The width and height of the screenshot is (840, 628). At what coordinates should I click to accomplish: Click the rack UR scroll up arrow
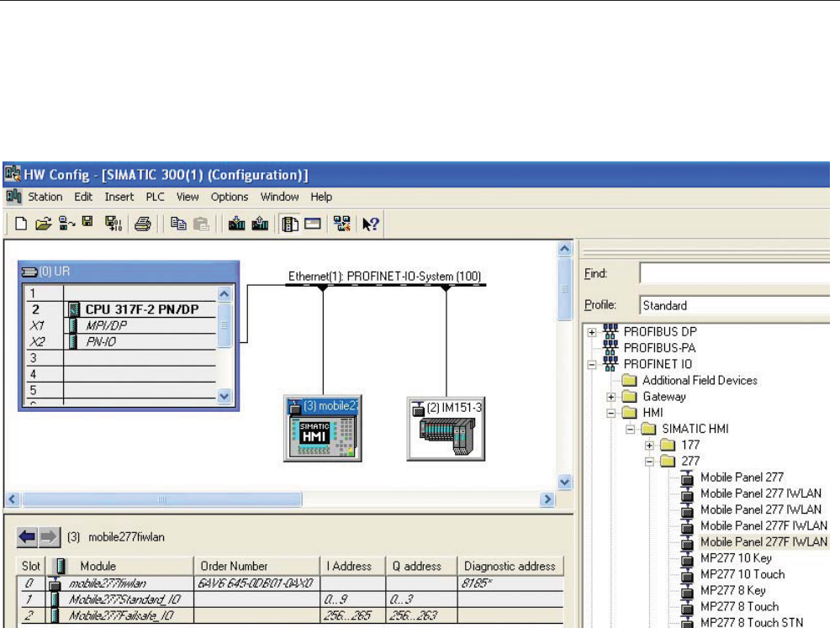(x=225, y=293)
